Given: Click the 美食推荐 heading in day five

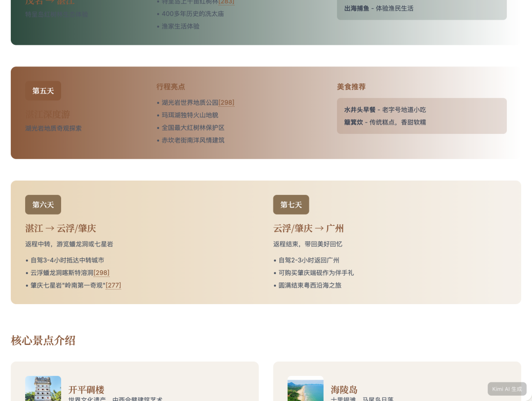Looking at the screenshot, I should pyautogui.click(x=351, y=87).
